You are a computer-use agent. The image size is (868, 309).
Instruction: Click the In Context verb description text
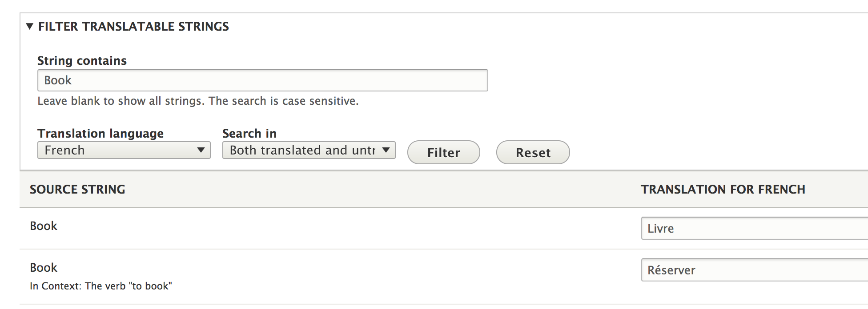click(x=101, y=286)
